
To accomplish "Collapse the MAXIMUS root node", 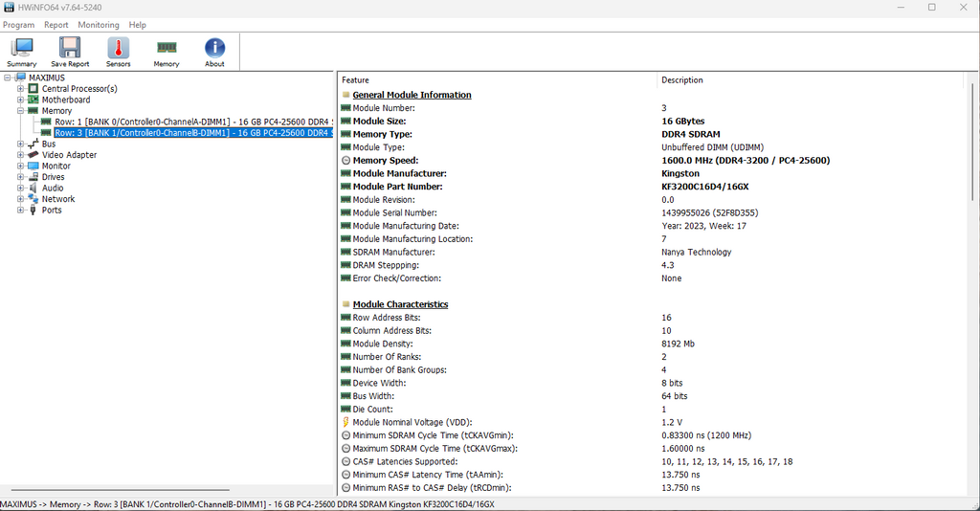I will pyautogui.click(x=8, y=78).
